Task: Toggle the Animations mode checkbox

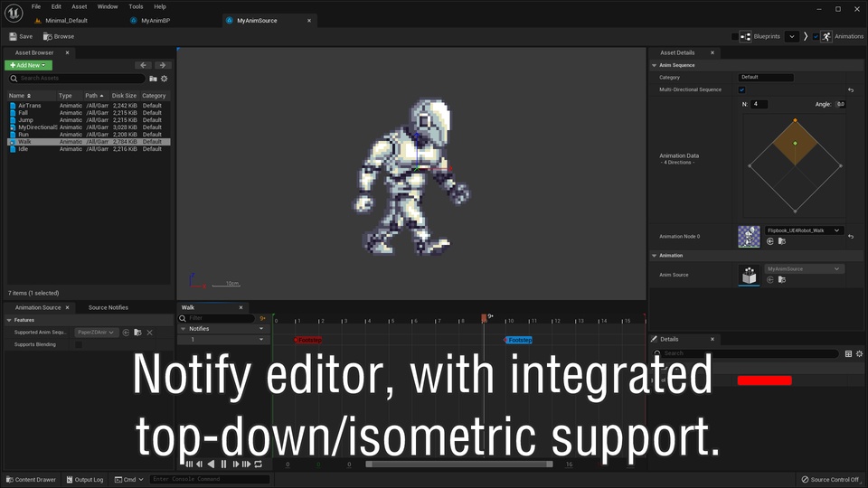Action: (816, 36)
